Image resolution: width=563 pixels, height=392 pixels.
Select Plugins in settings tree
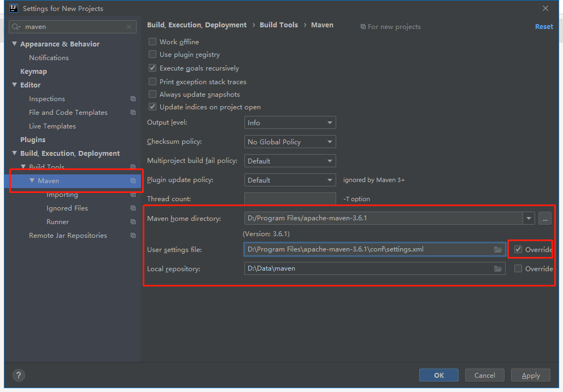click(33, 139)
